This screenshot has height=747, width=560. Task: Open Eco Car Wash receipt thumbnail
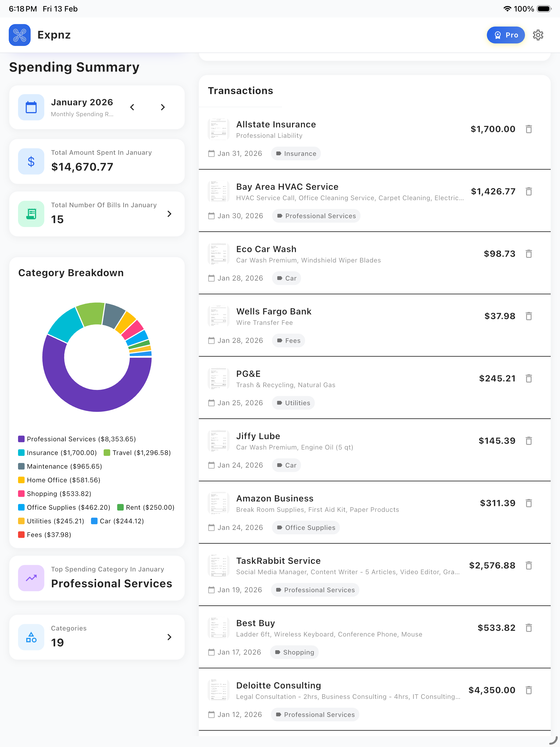[x=218, y=254]
